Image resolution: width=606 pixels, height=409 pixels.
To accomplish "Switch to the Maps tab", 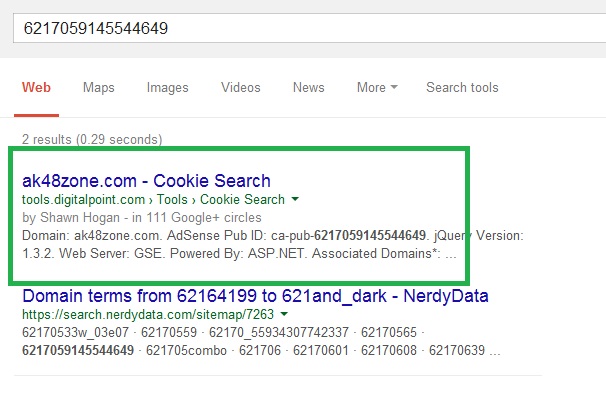I will pos(99,87).
